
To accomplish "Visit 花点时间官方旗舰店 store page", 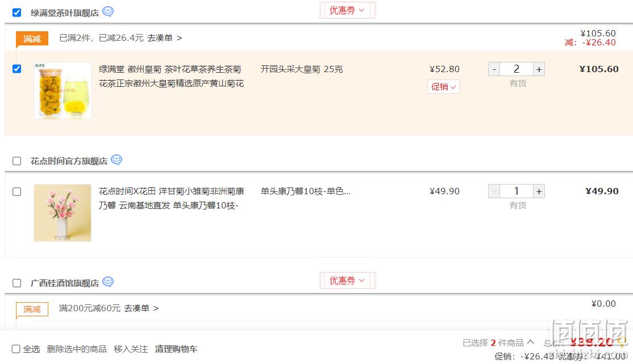I will click(69, 161).
